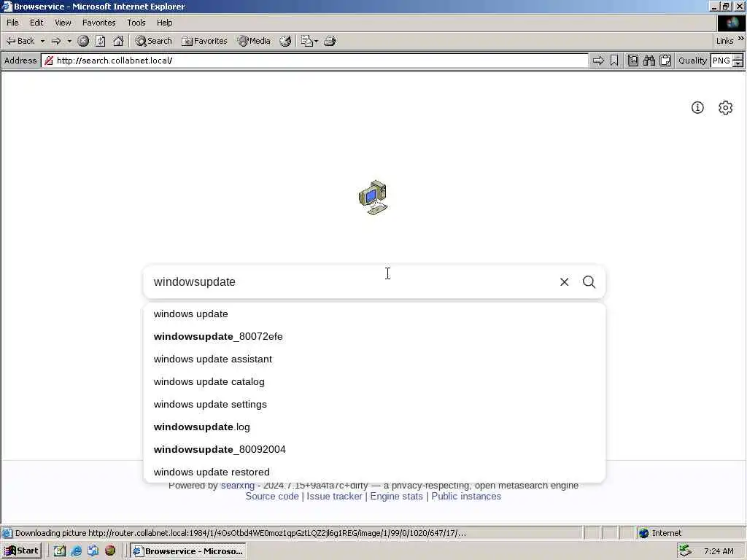Open the Source code link
The width and height of the screenshot is (747, 560).
[272, 496]
